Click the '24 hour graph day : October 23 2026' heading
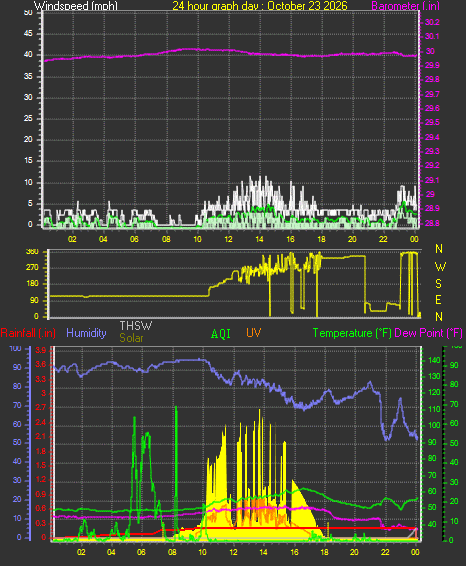Screen dimensions: 466x566 pos(260,5)
